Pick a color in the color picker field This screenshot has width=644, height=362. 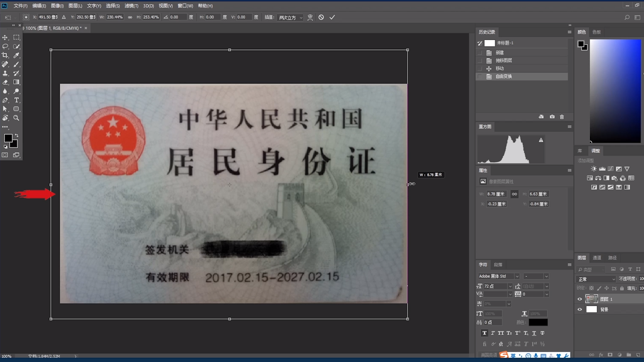615,91
